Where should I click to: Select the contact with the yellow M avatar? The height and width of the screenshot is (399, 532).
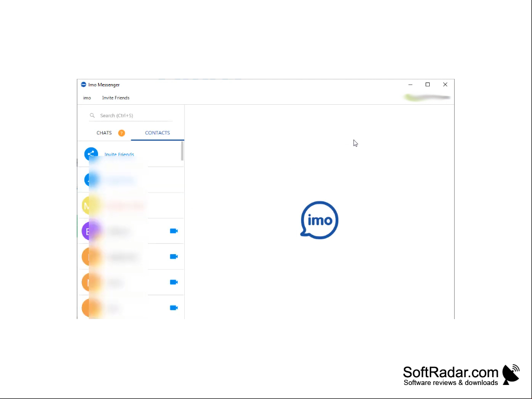pos(131,205)
